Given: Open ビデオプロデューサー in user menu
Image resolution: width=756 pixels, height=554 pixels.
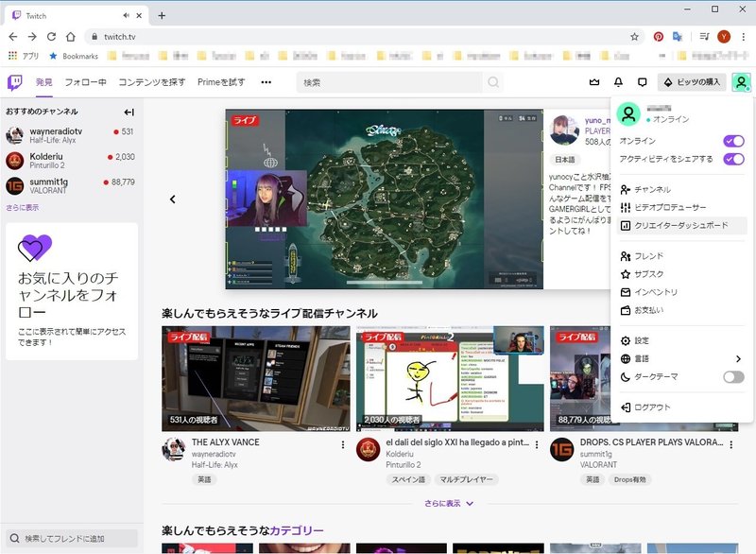Looking at the screenshot, I should point(681,207).
